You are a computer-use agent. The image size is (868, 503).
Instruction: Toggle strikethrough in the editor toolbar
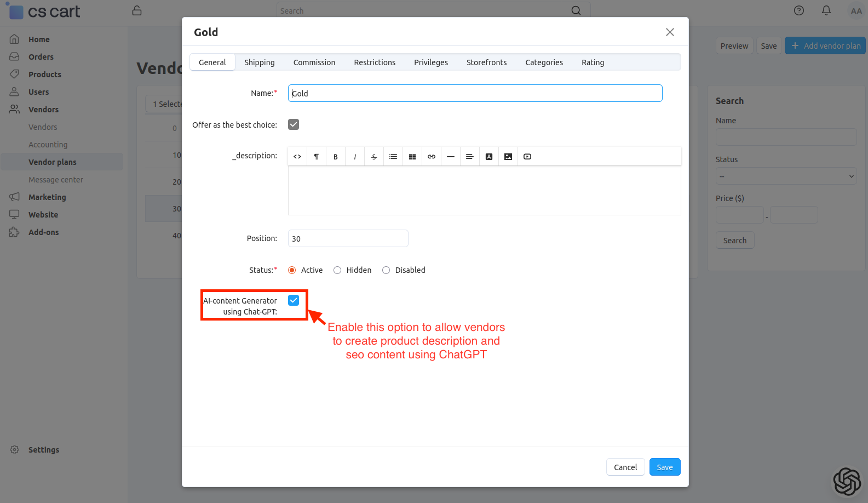pos(374,157)
